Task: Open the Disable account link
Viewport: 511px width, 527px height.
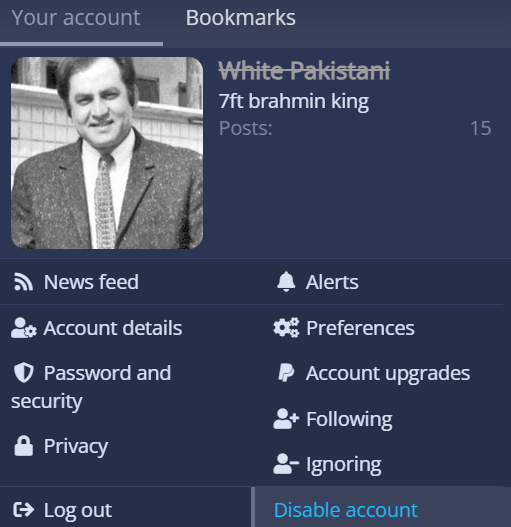Action: click(346, 510)
